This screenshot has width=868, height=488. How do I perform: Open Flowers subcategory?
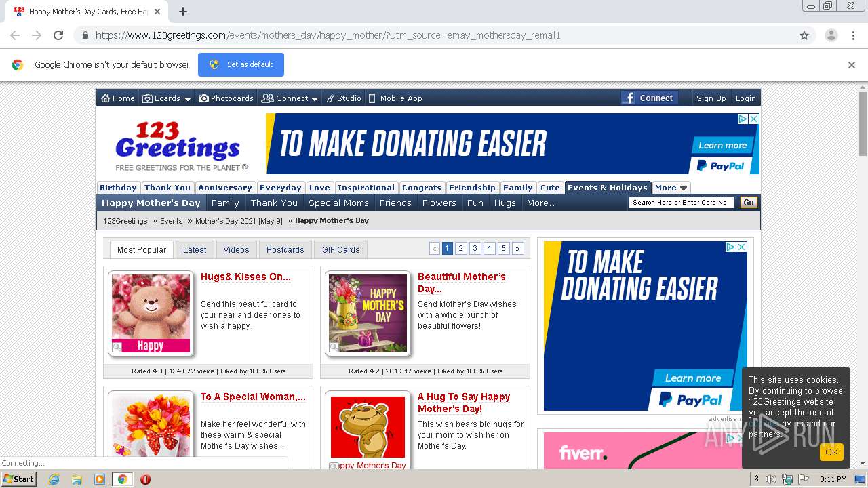tap(439, 203)
